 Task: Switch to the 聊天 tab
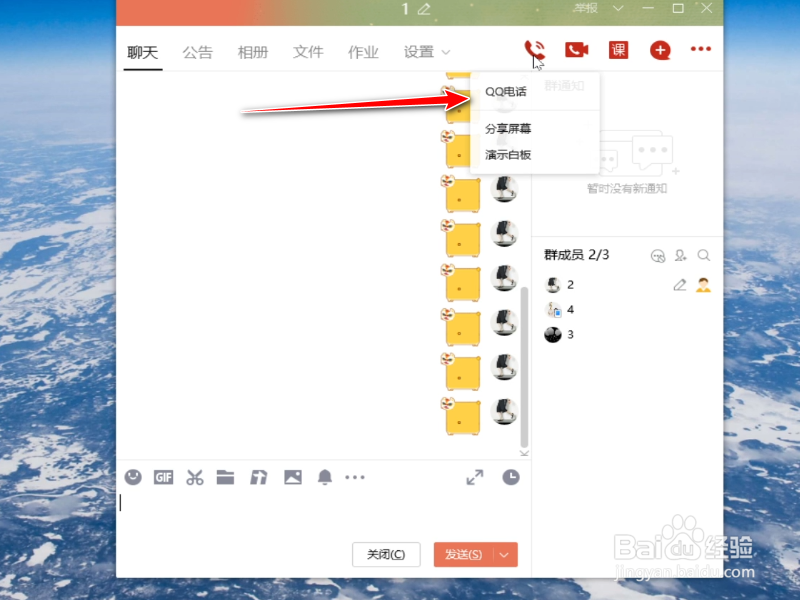click(x=143, y=52)
